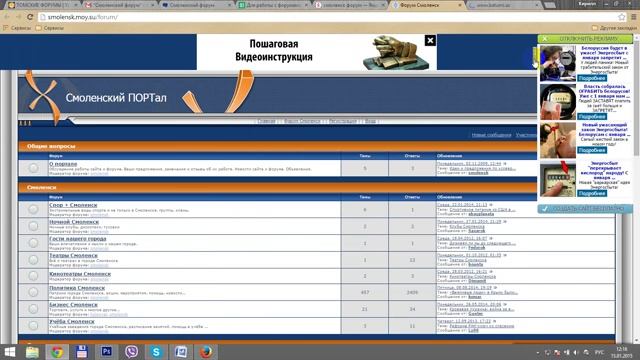Click the volume icon in system tray
This screenshot has width=640, height=360.
(x=576, y=352)
